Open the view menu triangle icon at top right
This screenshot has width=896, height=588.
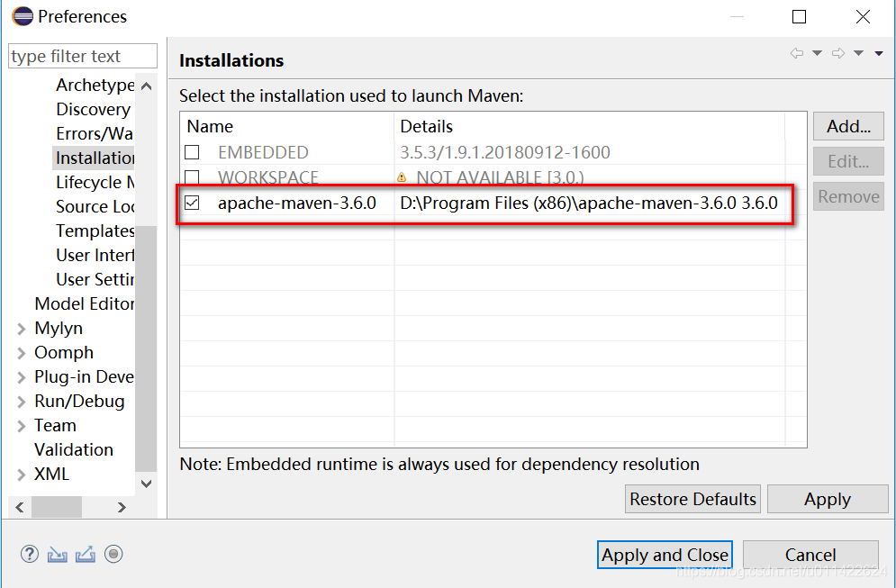(x=879, y=53)
